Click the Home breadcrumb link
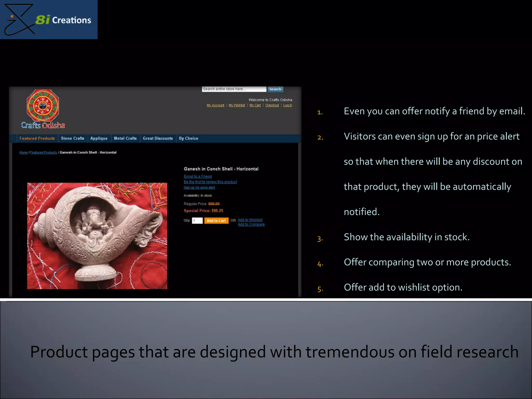Image resolution: width=532 pixels, height=399 pixels. [x=23, y=152]
